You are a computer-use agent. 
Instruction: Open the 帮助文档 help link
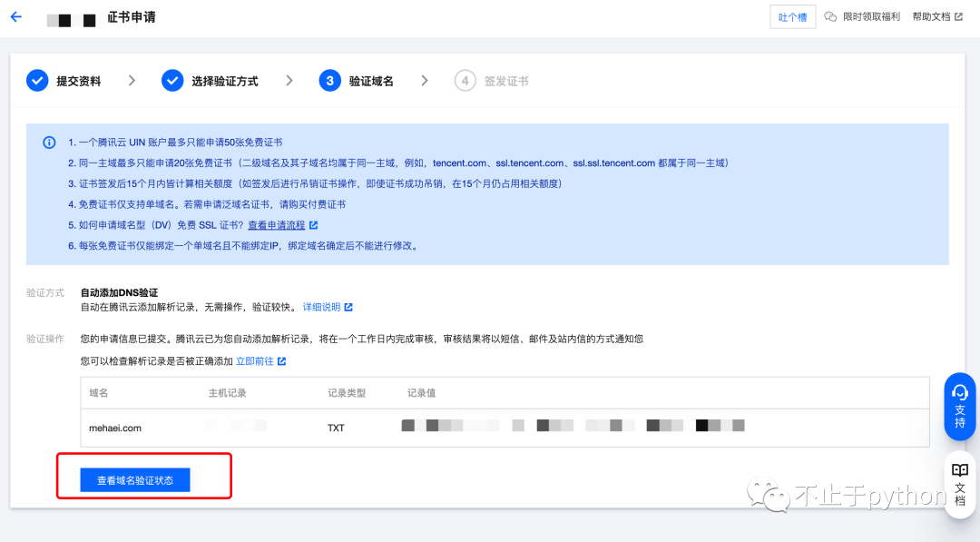tap(931, 17)
